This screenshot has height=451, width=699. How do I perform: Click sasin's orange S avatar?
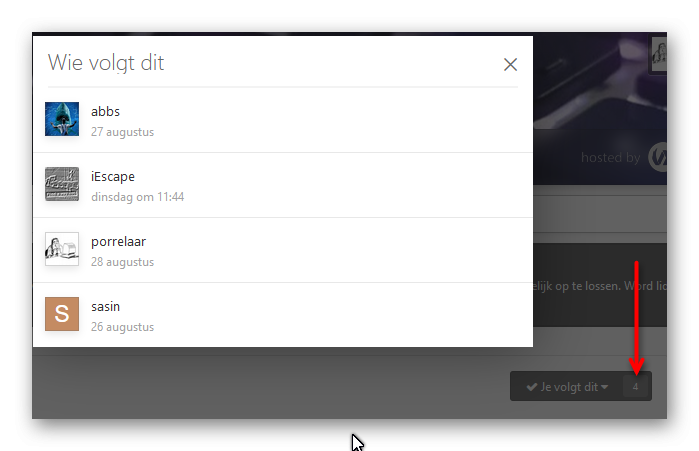(x=62, y=314)
